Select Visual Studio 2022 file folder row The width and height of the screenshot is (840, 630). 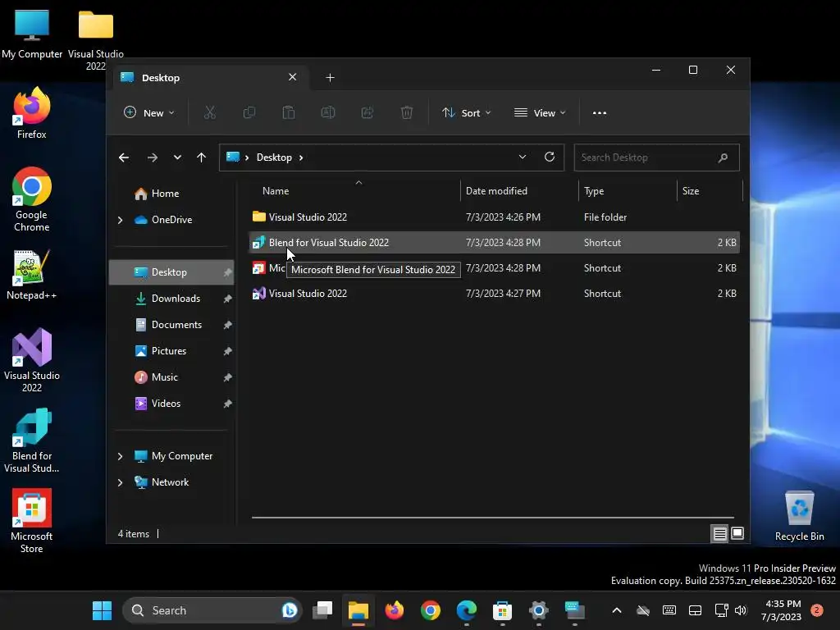(x=495, y=217)
